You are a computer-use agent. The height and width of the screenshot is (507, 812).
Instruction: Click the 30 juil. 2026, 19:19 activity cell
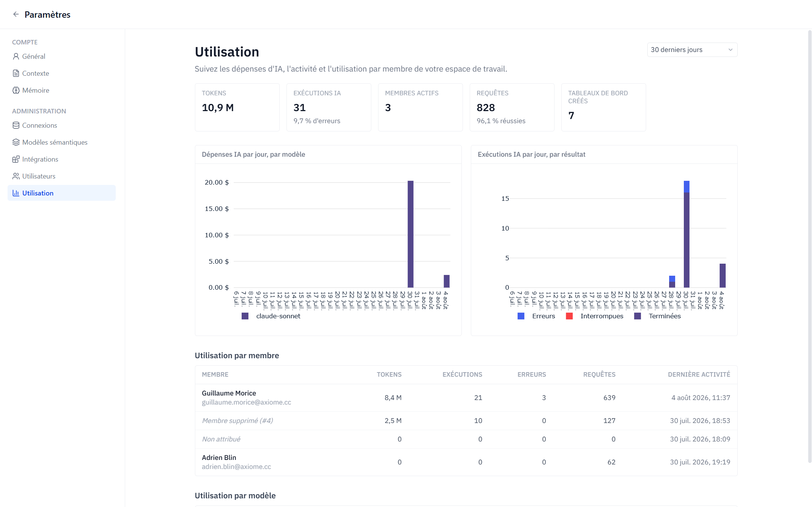[x=700, y=462]
